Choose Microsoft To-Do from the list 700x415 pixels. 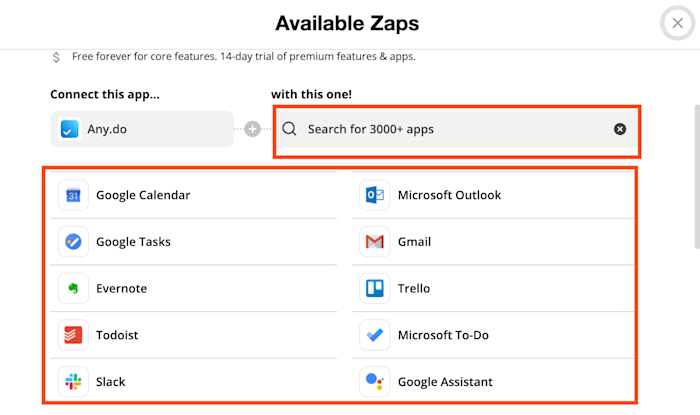tap(493, 335)
